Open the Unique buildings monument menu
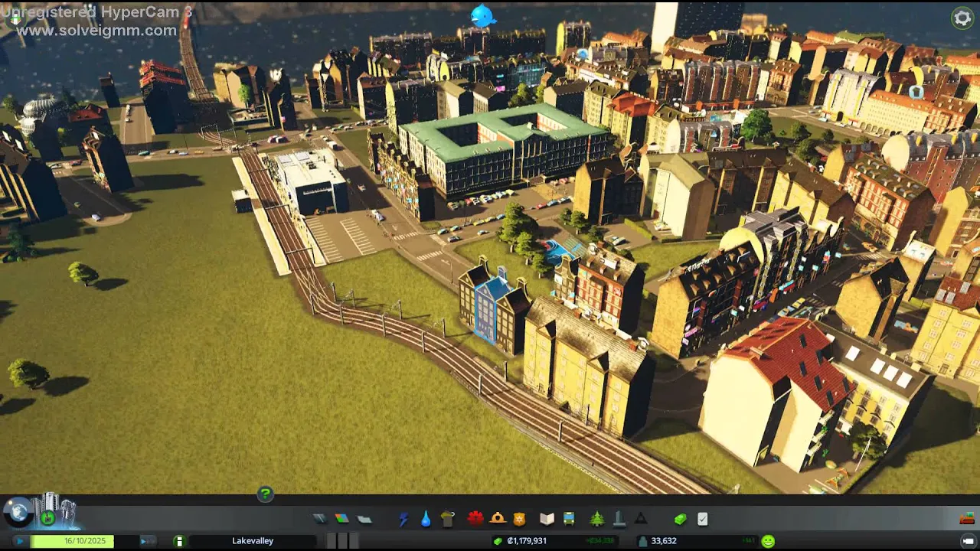The height and width of the screenshot is (551, 980). (x=619, y=519)
